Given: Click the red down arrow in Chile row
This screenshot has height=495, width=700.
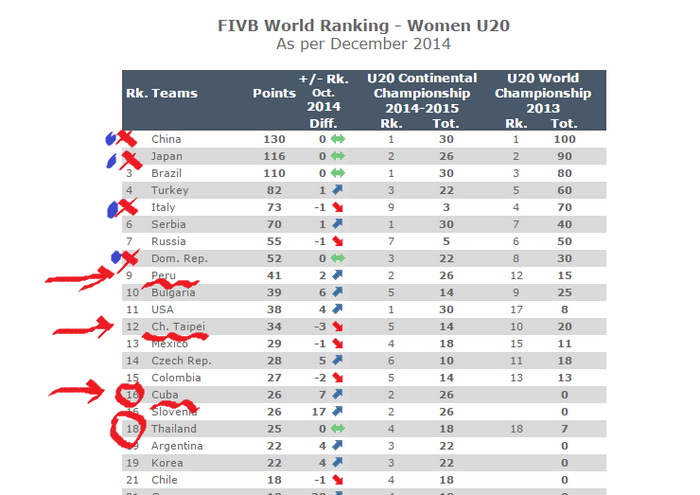Looking at the screenshot, I should (x=338, y=480).
